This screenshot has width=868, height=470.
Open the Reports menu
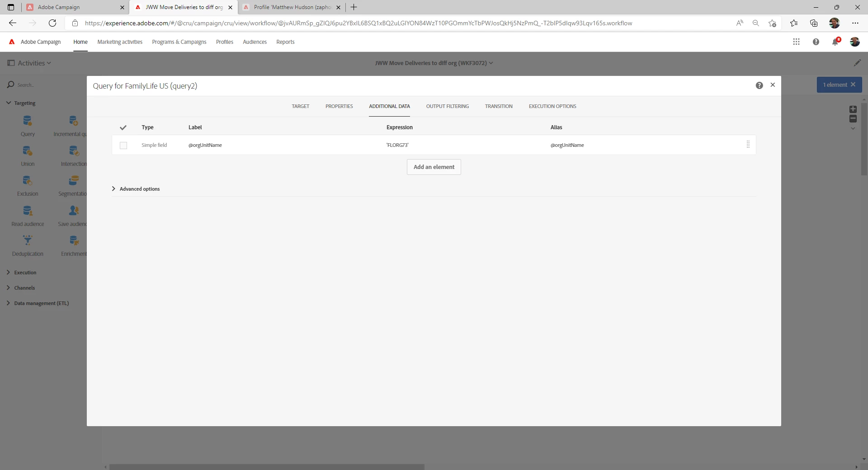285,42
